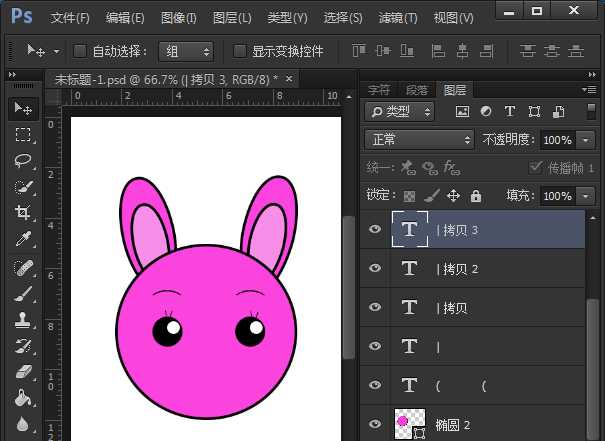
Task: Click the 椭圆 2 layer thumbnail
Action: 407,423
